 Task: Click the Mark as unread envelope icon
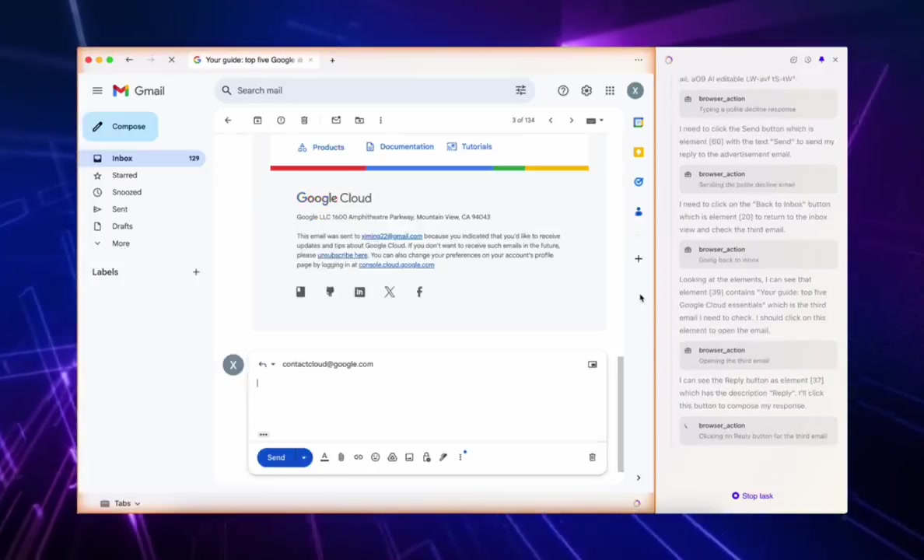pyautogui.click(x=336, y=121)
